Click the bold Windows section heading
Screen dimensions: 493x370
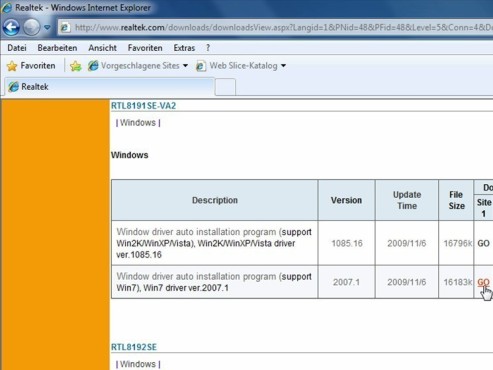click(130, 155)
